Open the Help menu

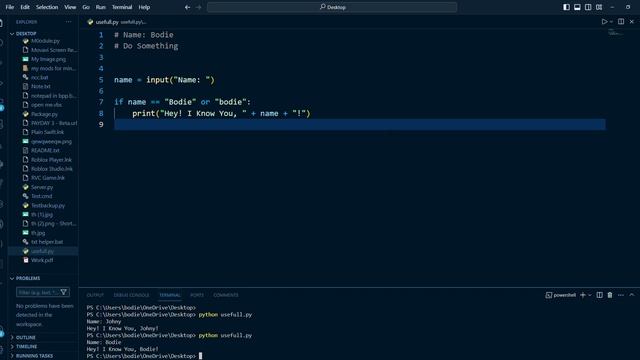click(x=144, y=7)
